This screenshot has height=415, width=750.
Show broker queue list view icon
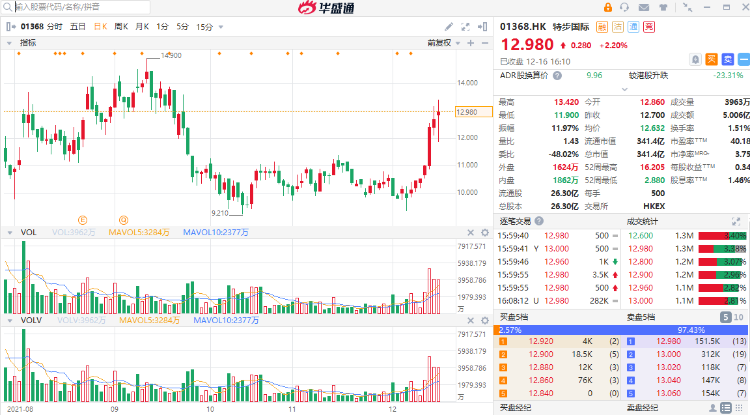pos(726,408)
